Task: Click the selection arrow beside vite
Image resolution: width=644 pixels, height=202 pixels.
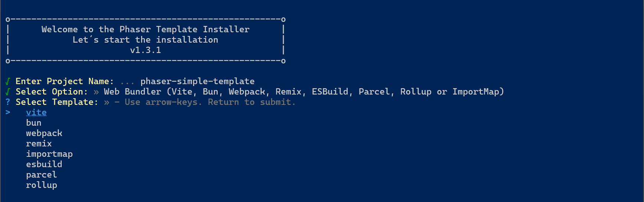Action: tap(8, 112)
